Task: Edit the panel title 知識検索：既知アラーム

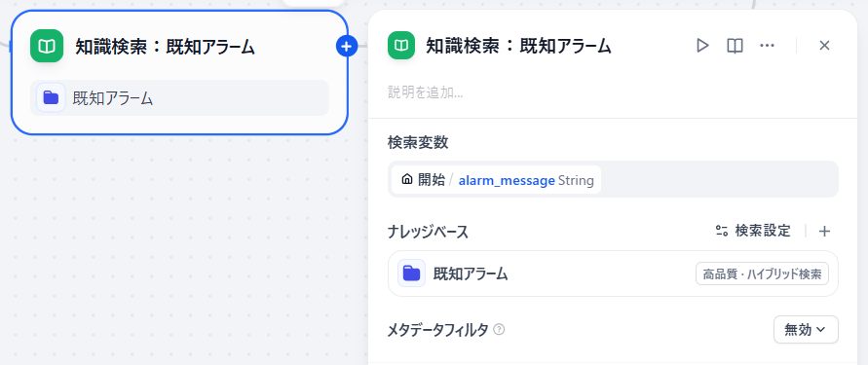Action: coord(518,46)
